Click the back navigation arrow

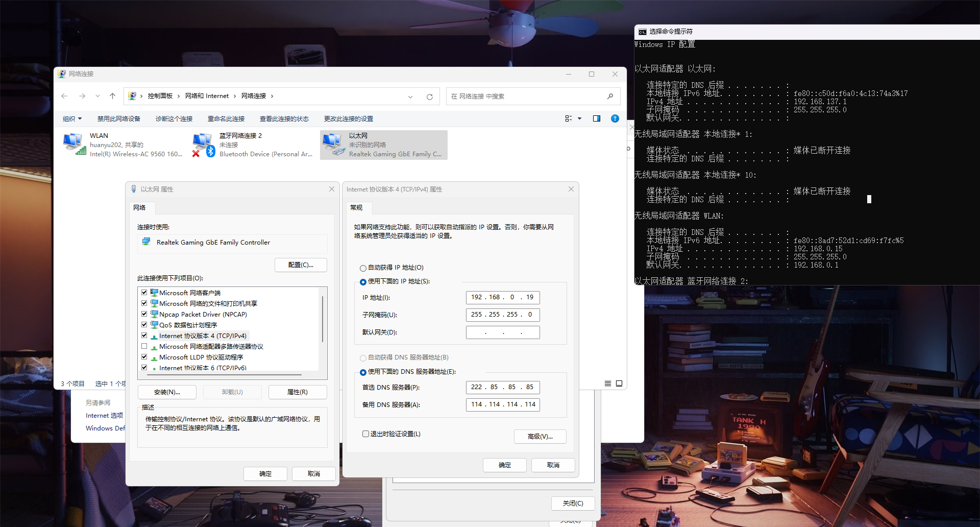point(64,96)
